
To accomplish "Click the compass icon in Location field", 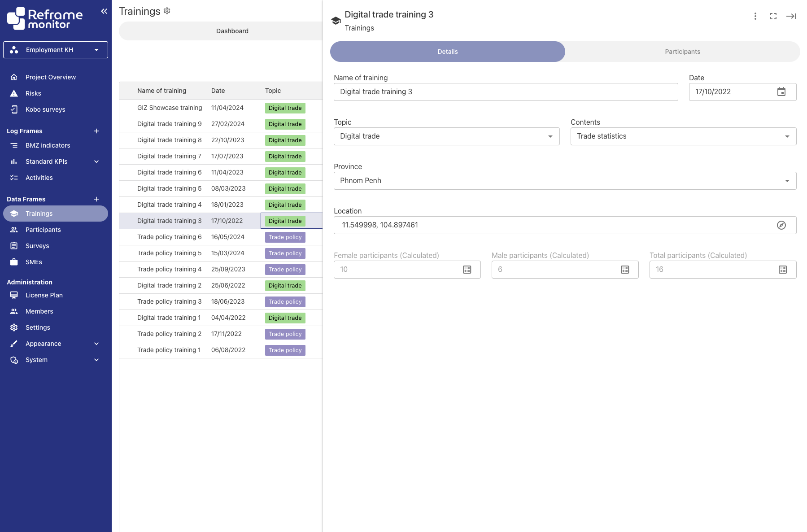I will click(x=781, y=225).
